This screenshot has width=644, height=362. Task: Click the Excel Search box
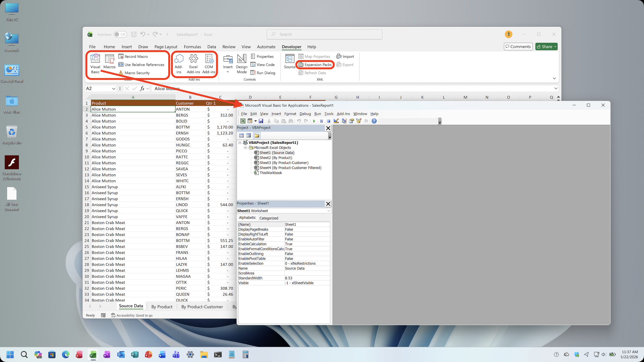point(324,34)
